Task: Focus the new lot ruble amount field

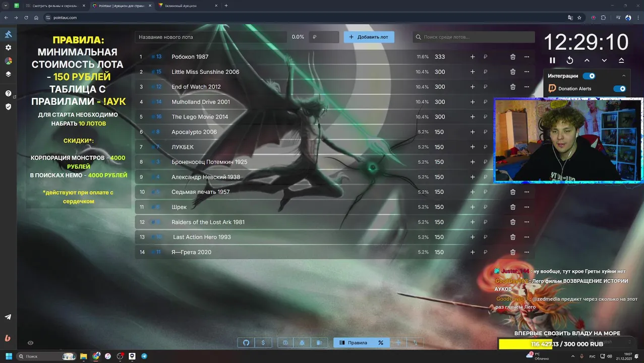Action: 324,37
